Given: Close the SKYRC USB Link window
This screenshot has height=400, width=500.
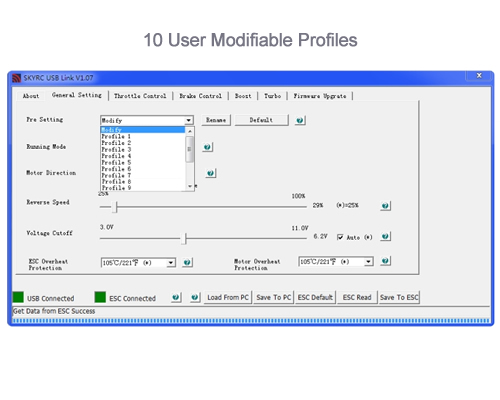Looking at the screenshot, I should click(x=479, y=76).
